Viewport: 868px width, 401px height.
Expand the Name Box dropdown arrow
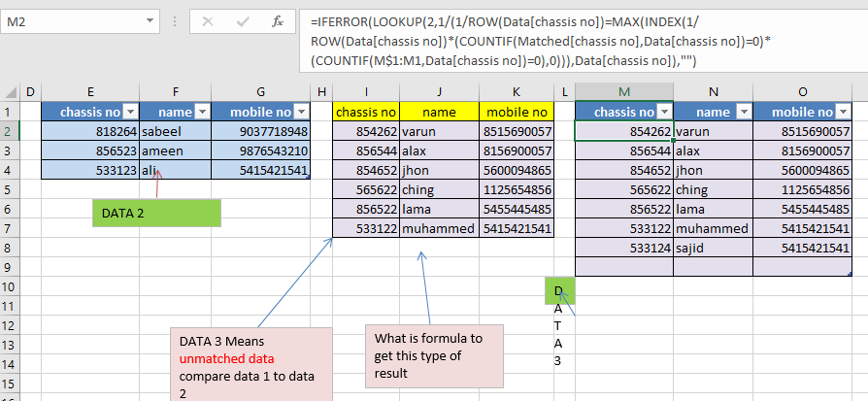coord(150,21)
